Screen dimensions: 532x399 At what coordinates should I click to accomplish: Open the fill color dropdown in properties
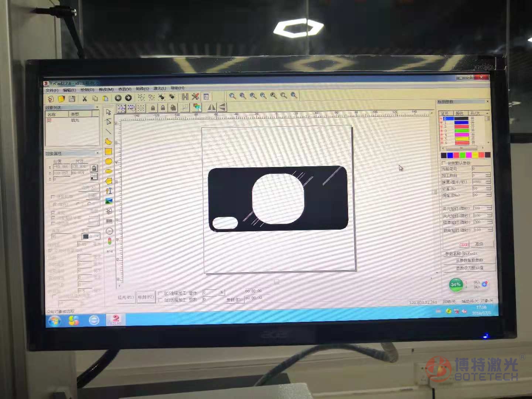click(x=98, y=236)
